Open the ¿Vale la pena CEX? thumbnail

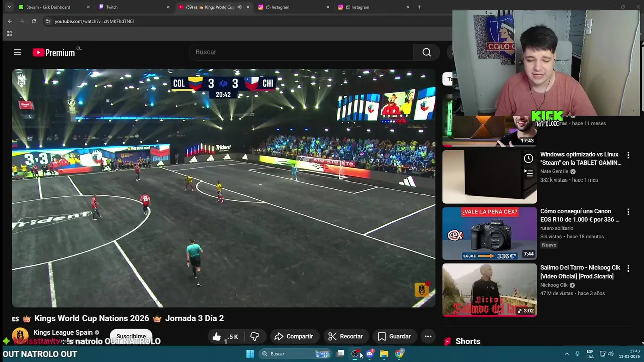point(490,233)
